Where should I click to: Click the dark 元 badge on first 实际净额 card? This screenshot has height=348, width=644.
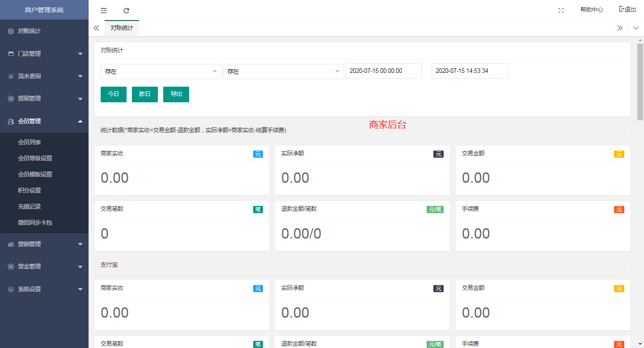tap(439, 154)
